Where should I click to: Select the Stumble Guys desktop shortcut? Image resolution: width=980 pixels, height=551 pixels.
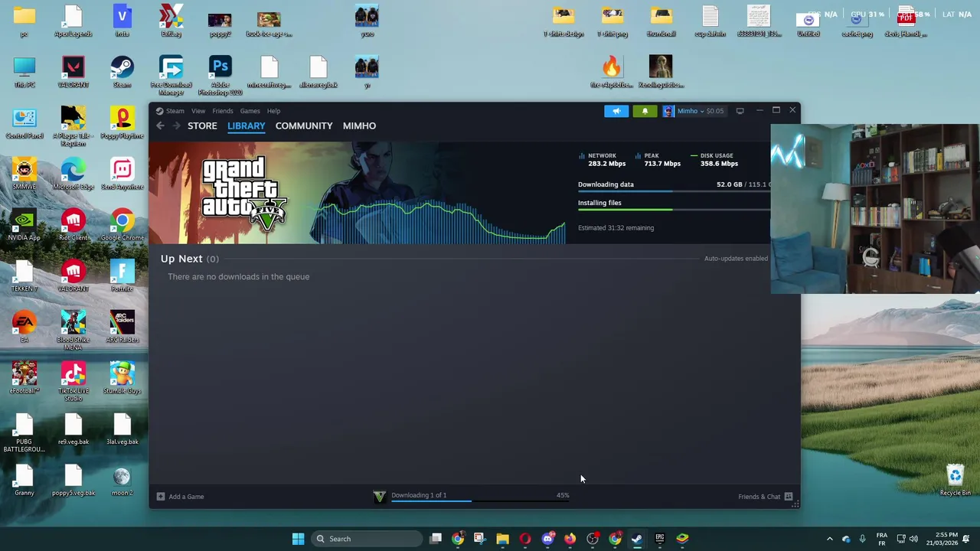(x=122, y=378)
